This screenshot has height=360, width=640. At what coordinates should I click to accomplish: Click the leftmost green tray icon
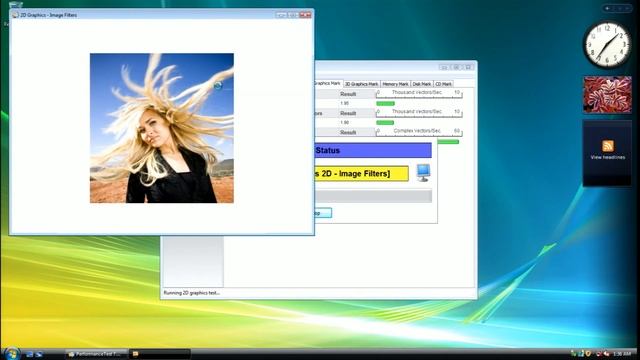[573, 353]
